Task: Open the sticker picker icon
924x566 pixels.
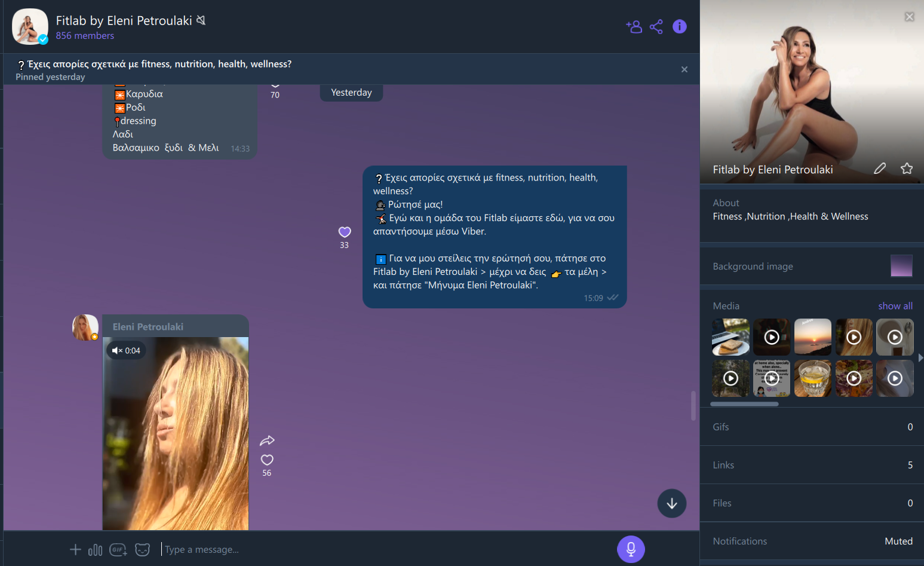Action: pos(142,550)
